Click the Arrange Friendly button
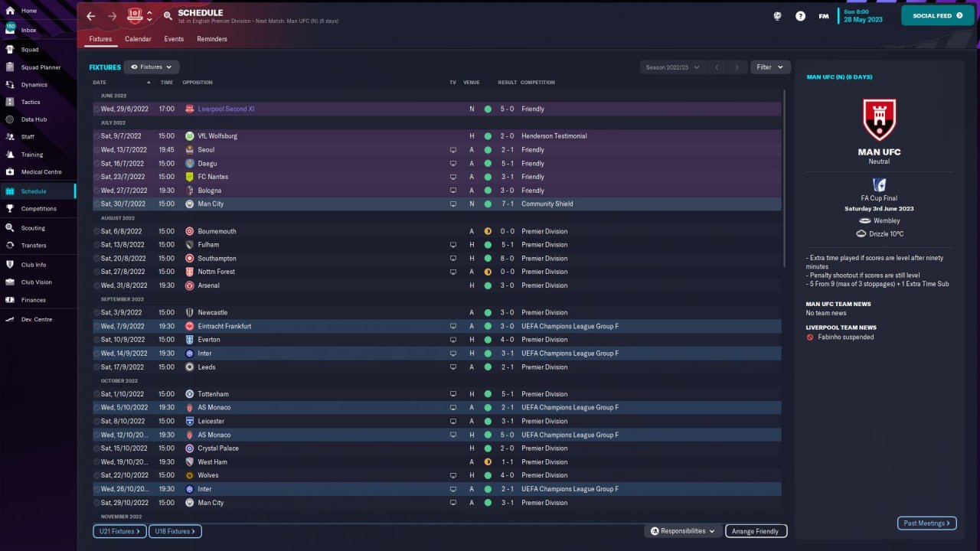The image size is (980, 551). tap(756, 531)
